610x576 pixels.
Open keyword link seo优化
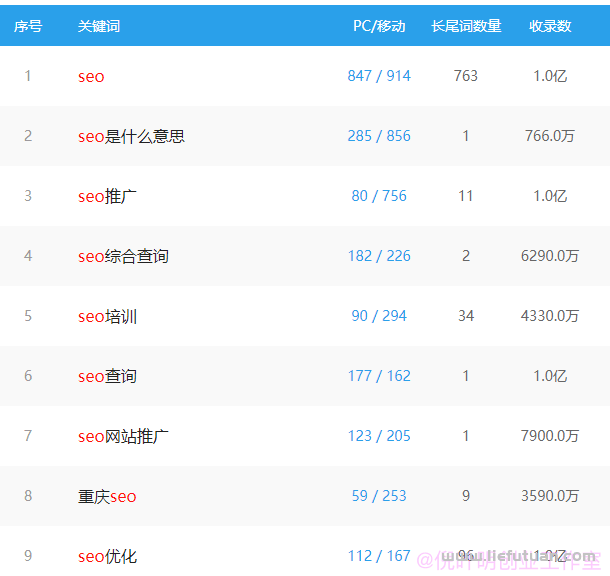click(x=107, y=556)
